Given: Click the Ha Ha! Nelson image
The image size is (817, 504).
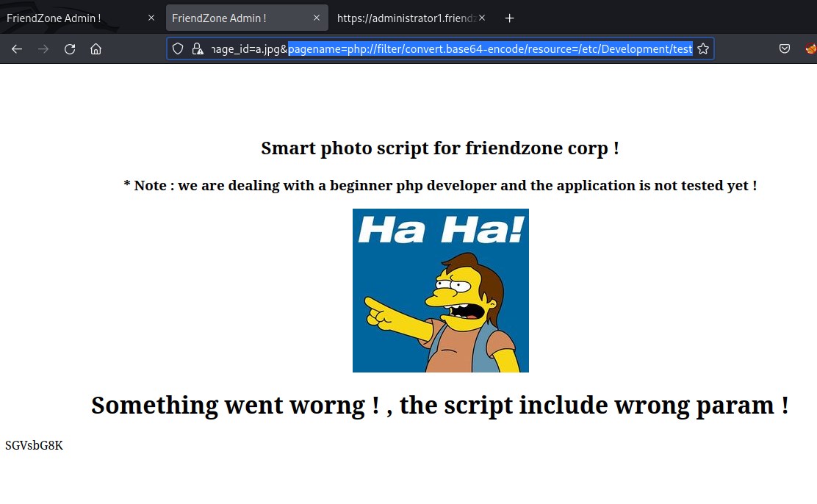Looking at the screenshot, I should 441,291.
